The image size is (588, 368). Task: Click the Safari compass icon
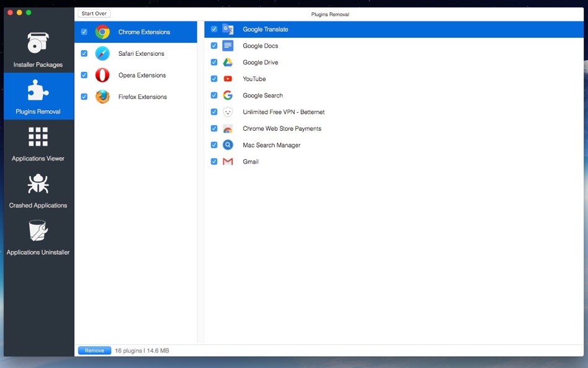pos(102,54)
